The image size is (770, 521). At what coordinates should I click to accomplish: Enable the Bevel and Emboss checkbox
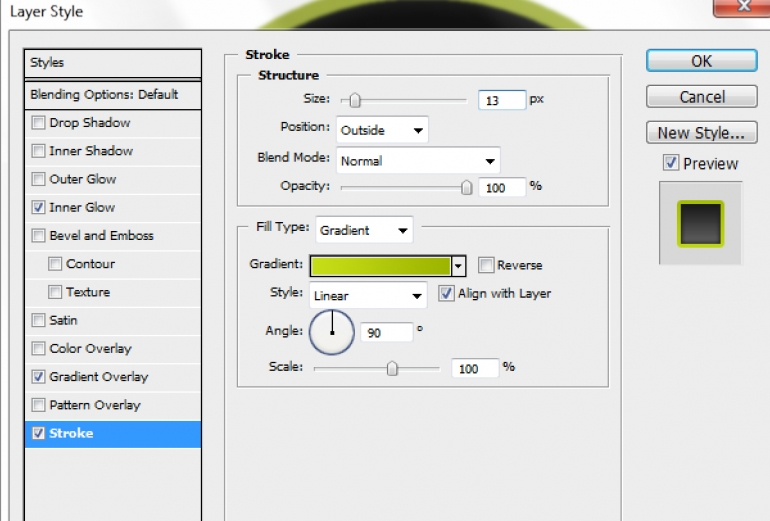point(38,235)
